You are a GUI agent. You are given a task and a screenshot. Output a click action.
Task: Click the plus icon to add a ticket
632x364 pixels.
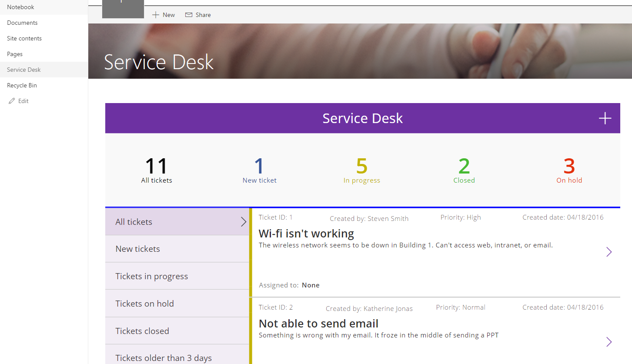605,118
